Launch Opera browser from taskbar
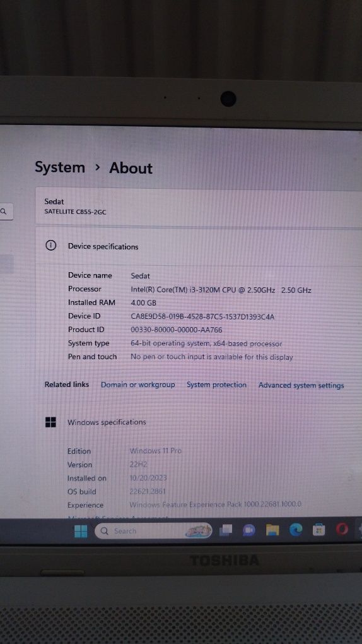Screen dimensions: 362x644 [x=342, y=529]
